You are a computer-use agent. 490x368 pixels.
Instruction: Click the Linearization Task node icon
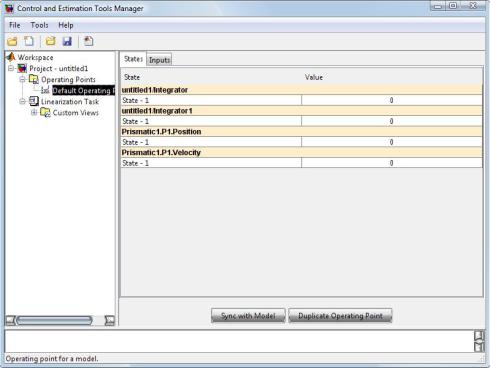point(34,101)
